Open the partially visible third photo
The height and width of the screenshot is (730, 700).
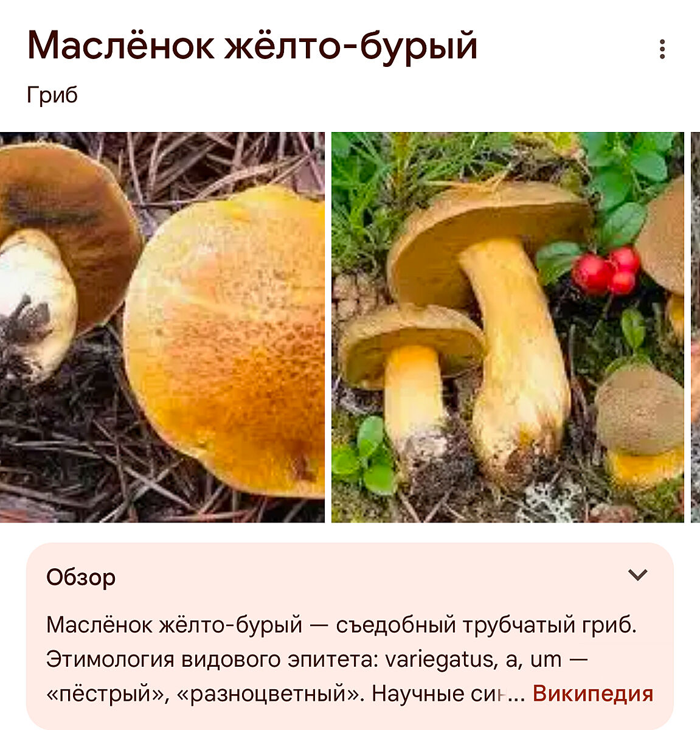tap(695, 327)
